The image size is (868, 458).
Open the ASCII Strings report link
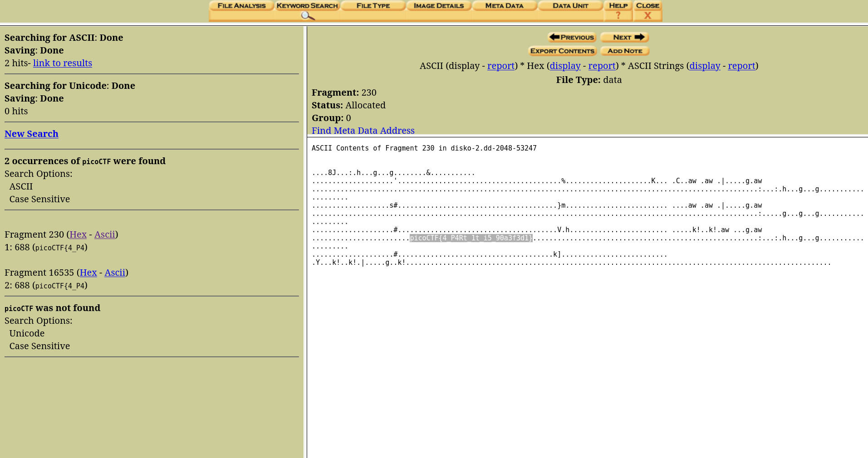[741, 66]
